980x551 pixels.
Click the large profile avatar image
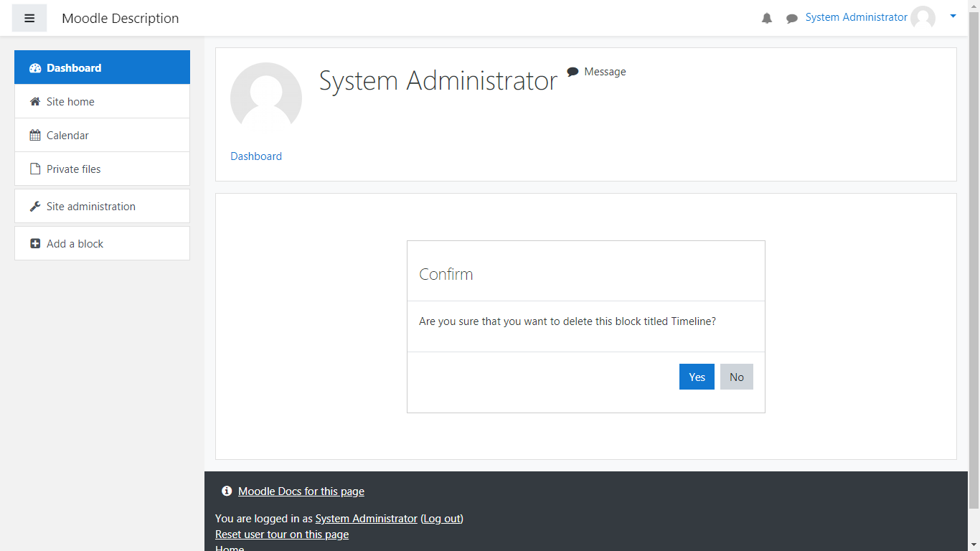pyautogui.click(x=266, y=98)
